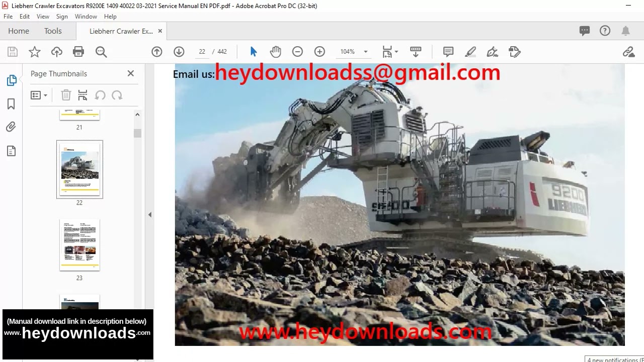The height and width of the screenshot is (362, 644).
Task: Close the Page Thumbnails panel
Action: coord(131,73)
